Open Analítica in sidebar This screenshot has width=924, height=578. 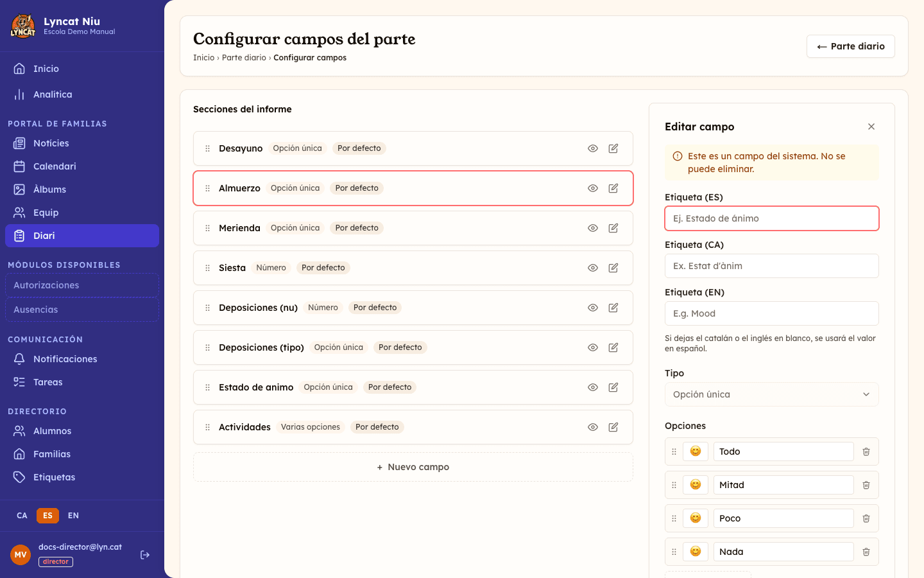(82, 94)
